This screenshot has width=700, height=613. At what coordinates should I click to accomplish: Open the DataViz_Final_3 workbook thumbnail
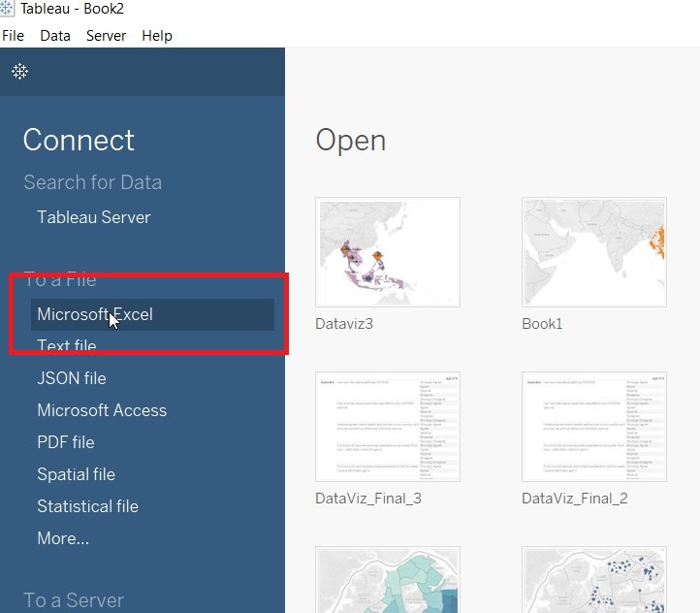click(x=388, y=426)
